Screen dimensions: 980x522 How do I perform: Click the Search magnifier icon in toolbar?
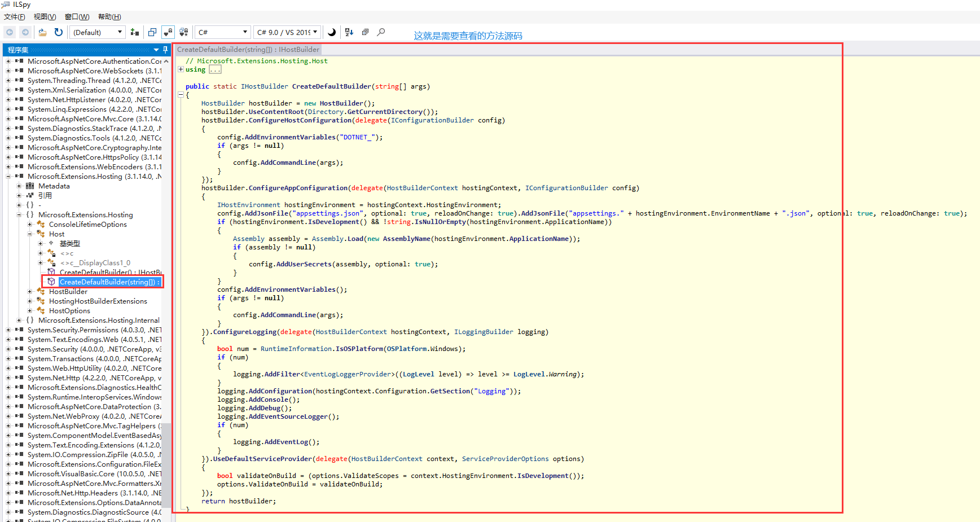tap(381, 32)
